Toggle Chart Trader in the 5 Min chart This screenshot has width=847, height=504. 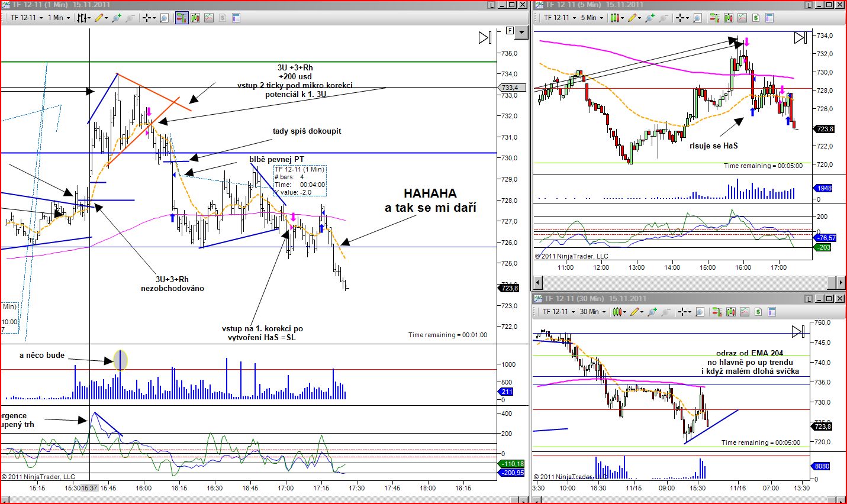click(715, 18)
